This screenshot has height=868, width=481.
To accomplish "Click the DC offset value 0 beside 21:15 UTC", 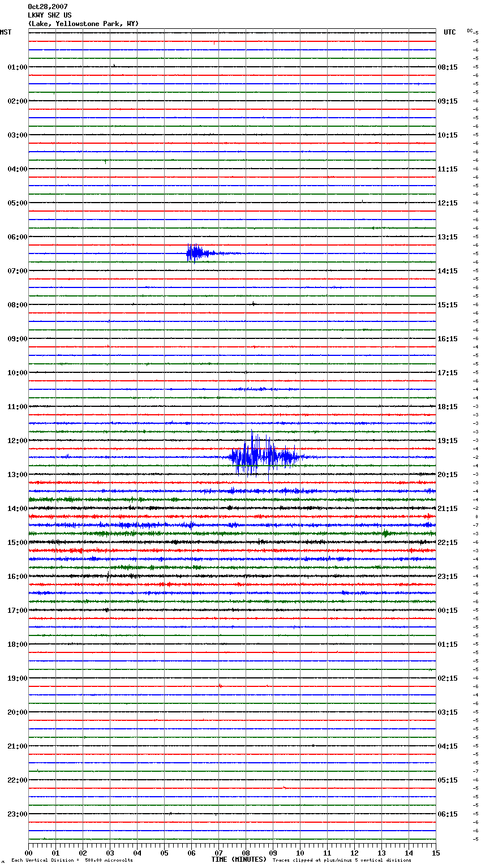I will 476,517.
